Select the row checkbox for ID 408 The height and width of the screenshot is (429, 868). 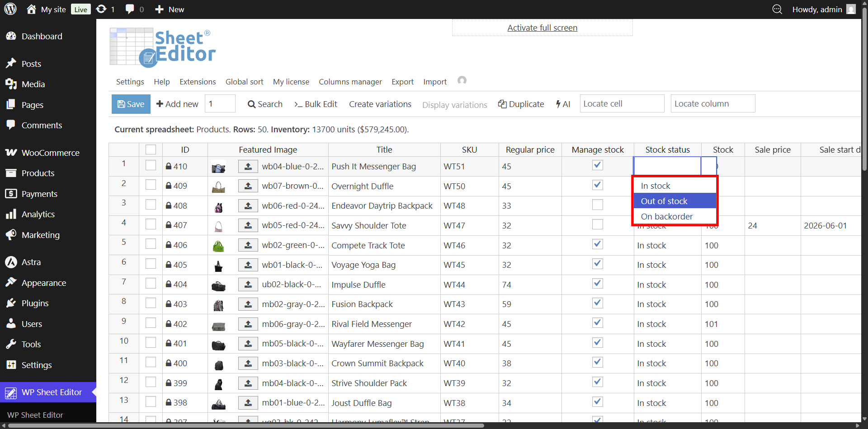click(151, 205)
